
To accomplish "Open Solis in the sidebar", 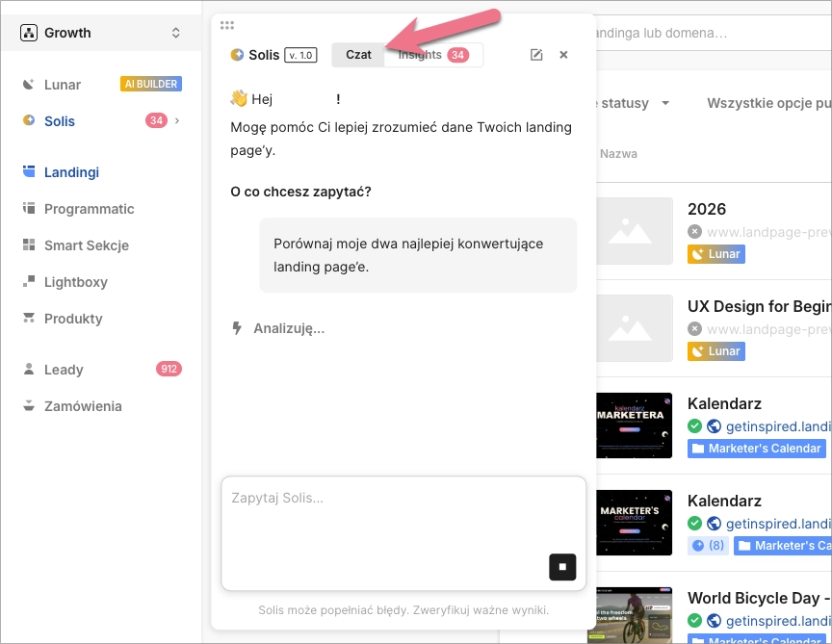I will pos(60,121).
